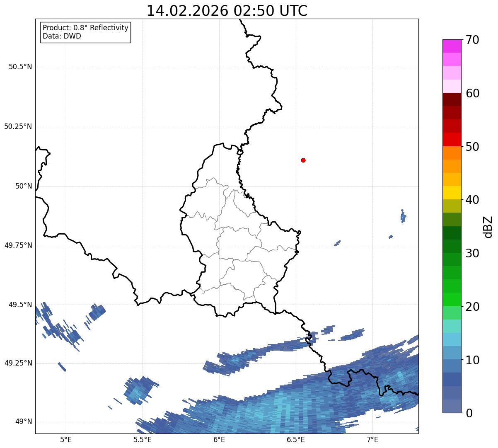Click the 50.25°N latitude label

[x=18, y=126]
